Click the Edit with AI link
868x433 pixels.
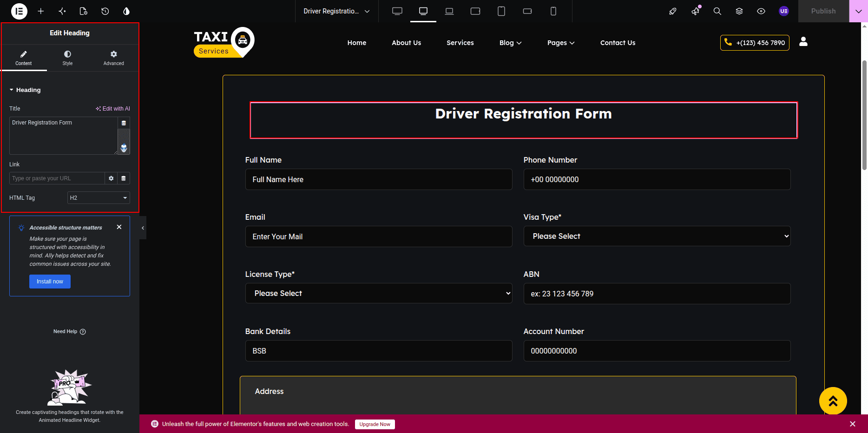(113, 109)
